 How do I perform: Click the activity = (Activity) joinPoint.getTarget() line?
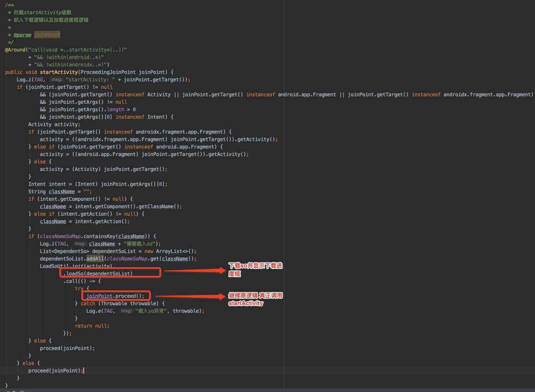coord(104,169)
